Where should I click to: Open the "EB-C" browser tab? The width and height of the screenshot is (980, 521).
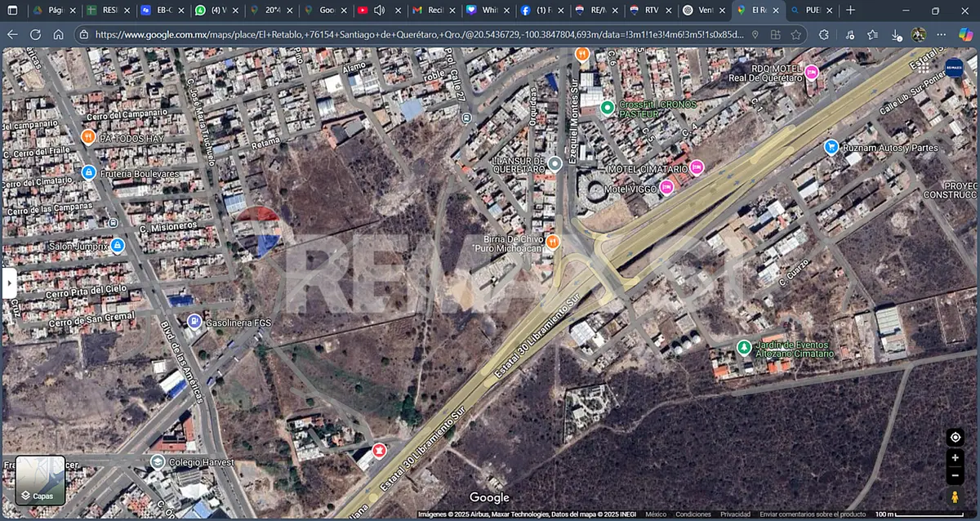coord(162,11)
